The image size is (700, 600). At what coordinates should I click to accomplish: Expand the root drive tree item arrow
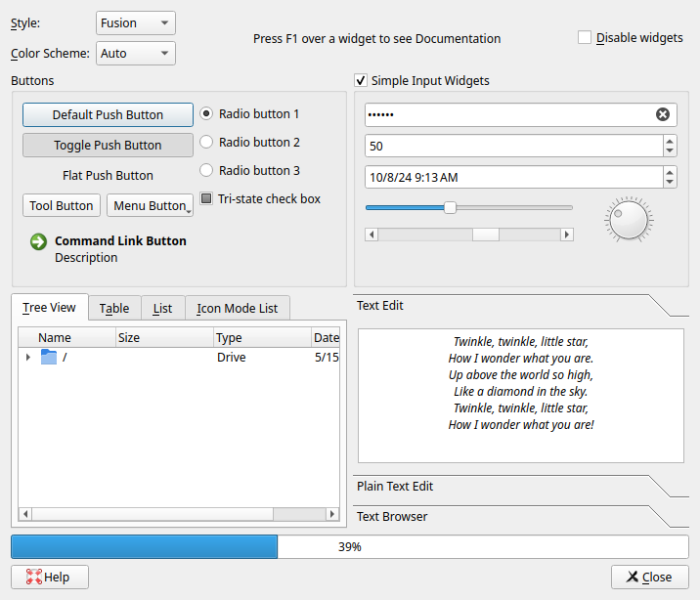(27, 358)
